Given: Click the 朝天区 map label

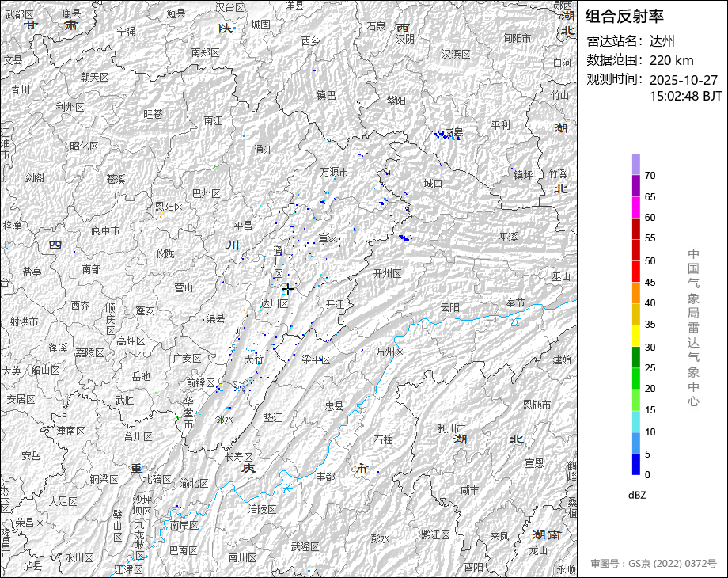Looking at the screenshot, I should point(95,77).
